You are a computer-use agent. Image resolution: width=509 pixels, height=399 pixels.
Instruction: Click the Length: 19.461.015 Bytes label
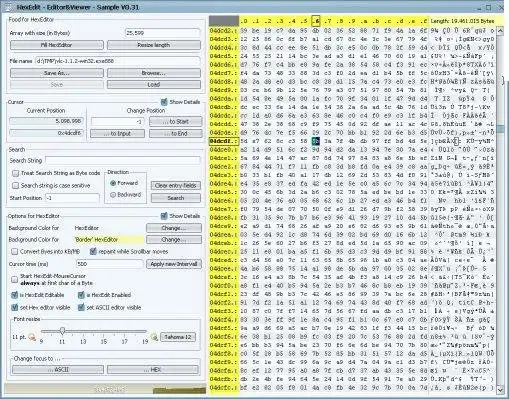(462, 21)
